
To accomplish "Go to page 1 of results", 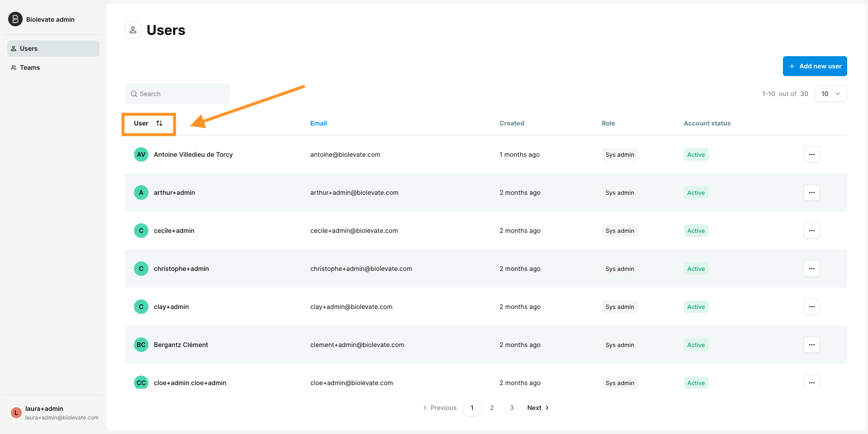I will [x=472, y=408].
